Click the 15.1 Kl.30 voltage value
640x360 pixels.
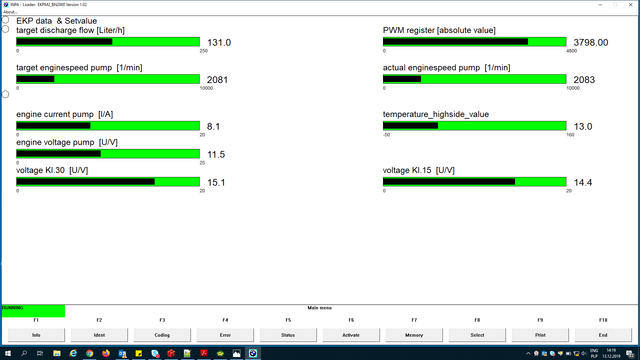216,182
